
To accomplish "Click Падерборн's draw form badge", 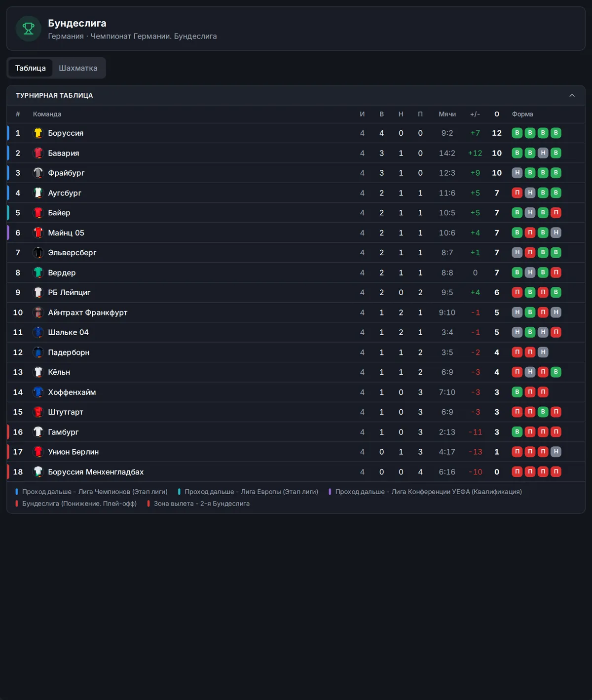I will point(543,352).
